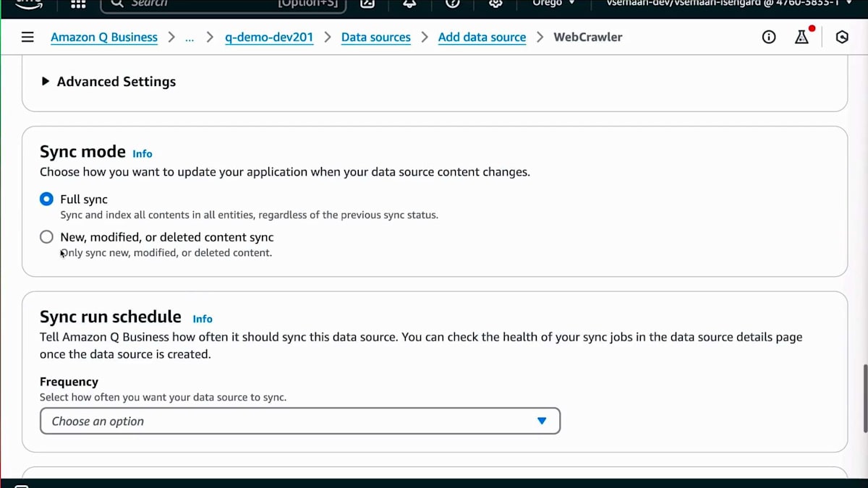868x488 pixels.
Task: Click the Frequency field label
Action: (x=69, y=382)
